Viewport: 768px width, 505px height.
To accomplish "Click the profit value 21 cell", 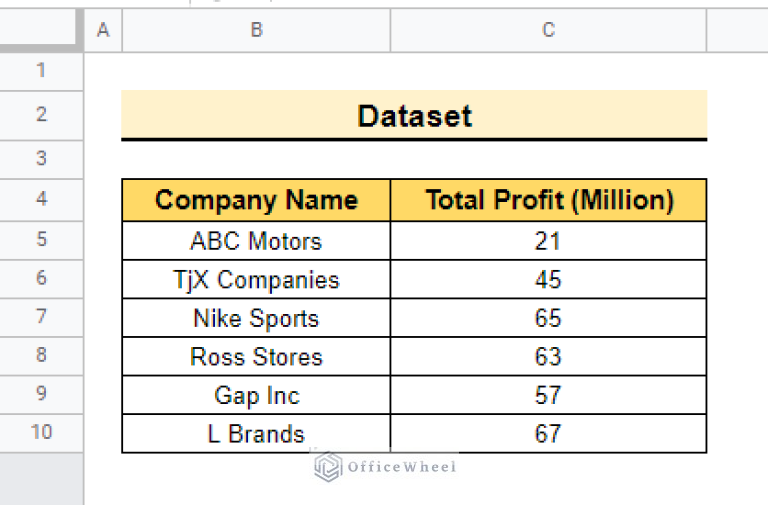I will coord(548,241).
